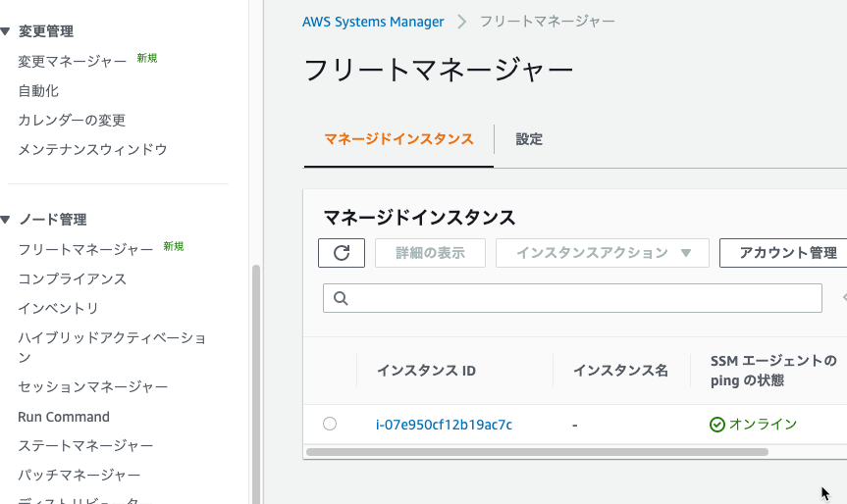Open コンプライアンス in the sidebar

click(x=73, y=279)
